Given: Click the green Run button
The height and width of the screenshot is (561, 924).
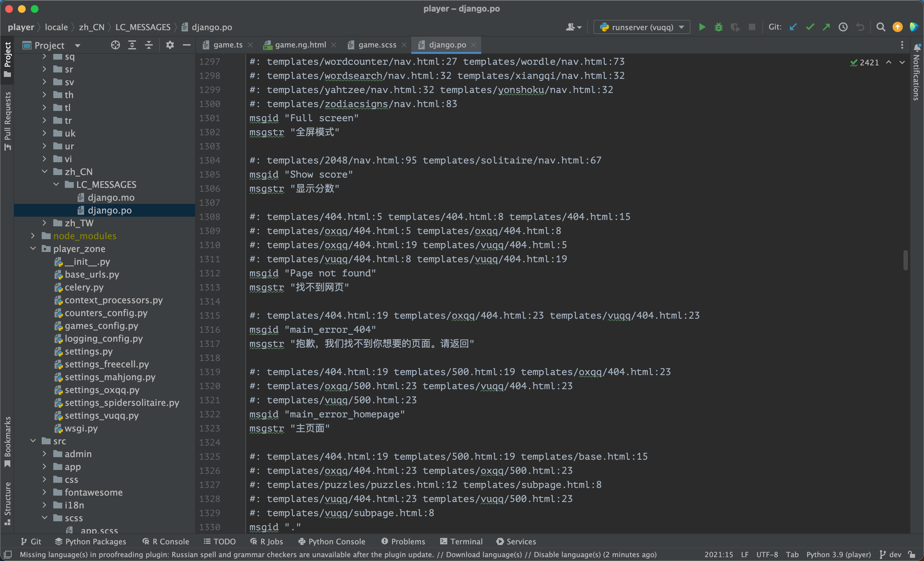Looking at the screenshot, I should point(702,27).
